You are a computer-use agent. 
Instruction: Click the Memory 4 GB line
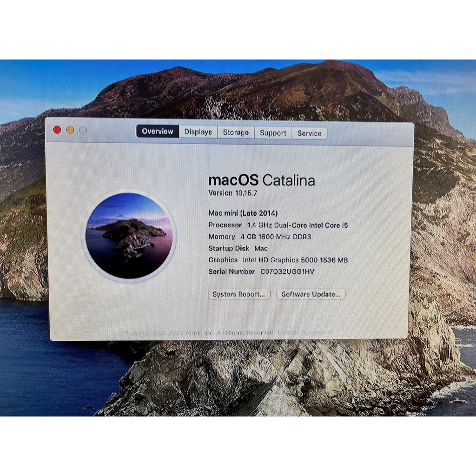[x=260, y=237]
